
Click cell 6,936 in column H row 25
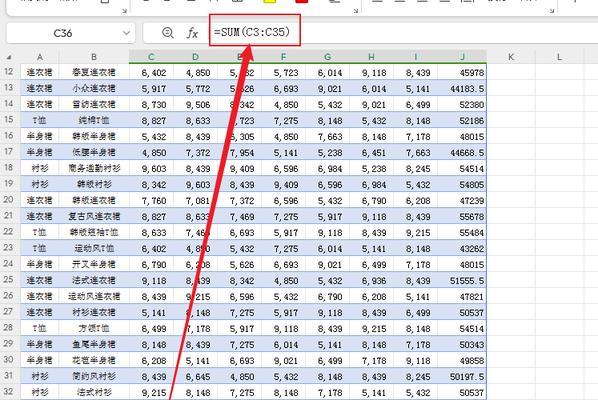371,280
